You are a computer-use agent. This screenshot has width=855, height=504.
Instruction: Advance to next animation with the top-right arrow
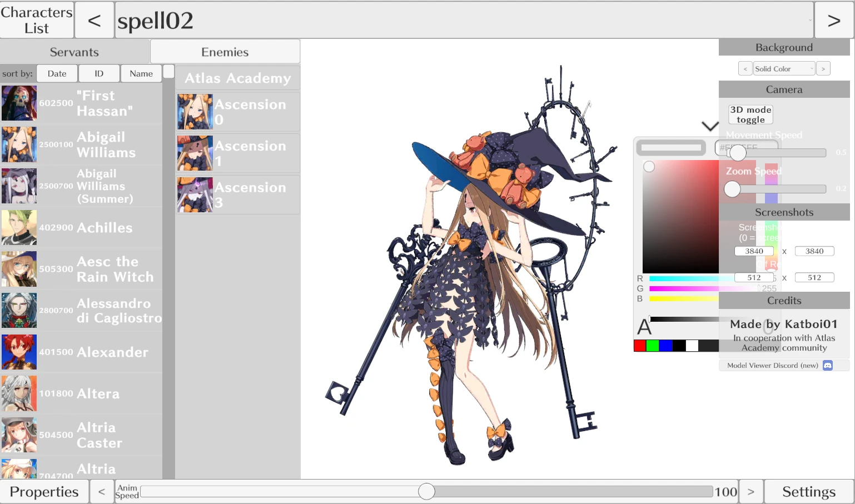(x=833, y=21)
